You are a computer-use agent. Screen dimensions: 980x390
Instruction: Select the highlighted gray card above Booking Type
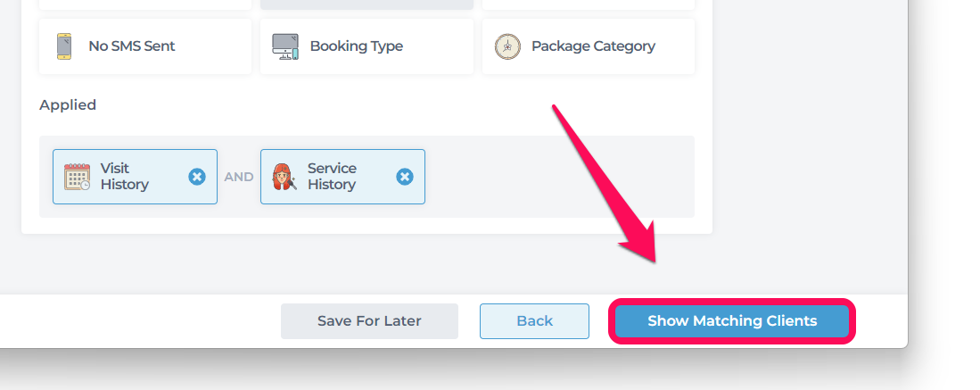click(x=366, y=4)
